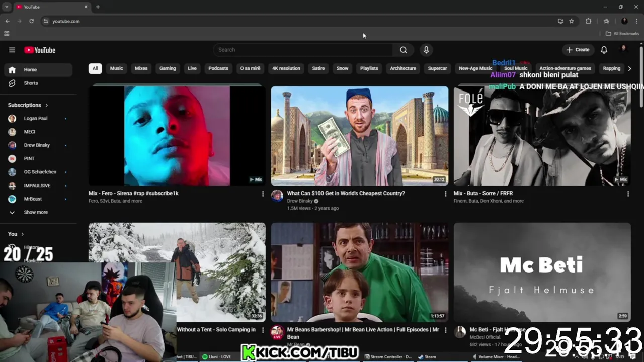Viewport: 644px width, 362px height.
Task: Select the Architecture filter chip
Action: point(403,68)
